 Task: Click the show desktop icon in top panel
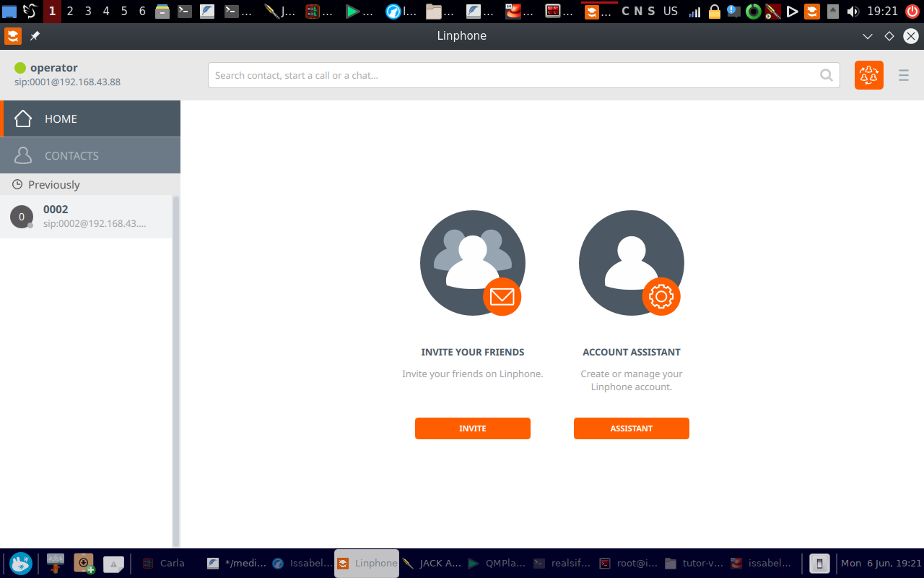(9, 11)
